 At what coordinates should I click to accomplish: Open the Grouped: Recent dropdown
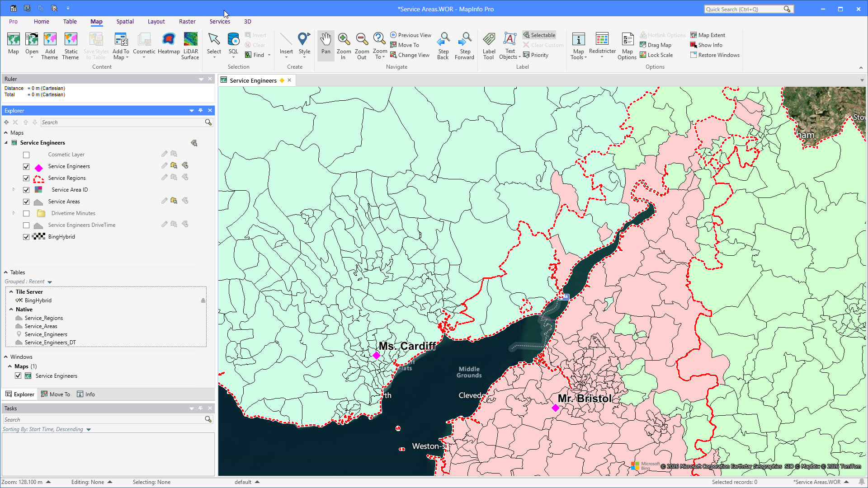tap(50, 282)
